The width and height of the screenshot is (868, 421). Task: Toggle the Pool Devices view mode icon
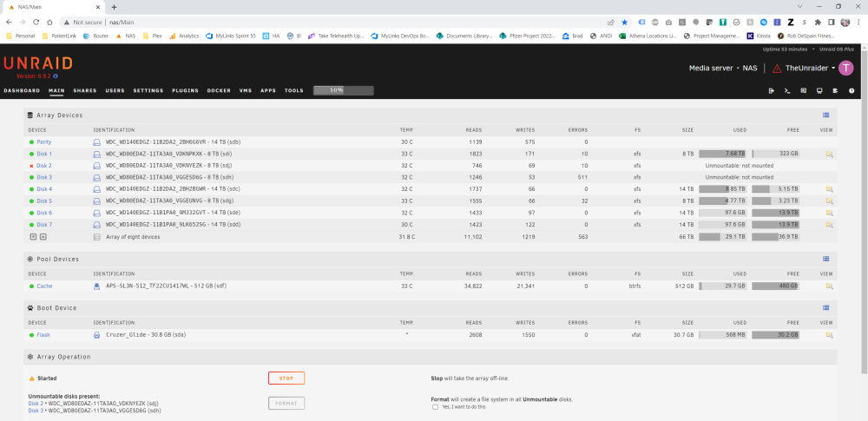pos(826,259)
